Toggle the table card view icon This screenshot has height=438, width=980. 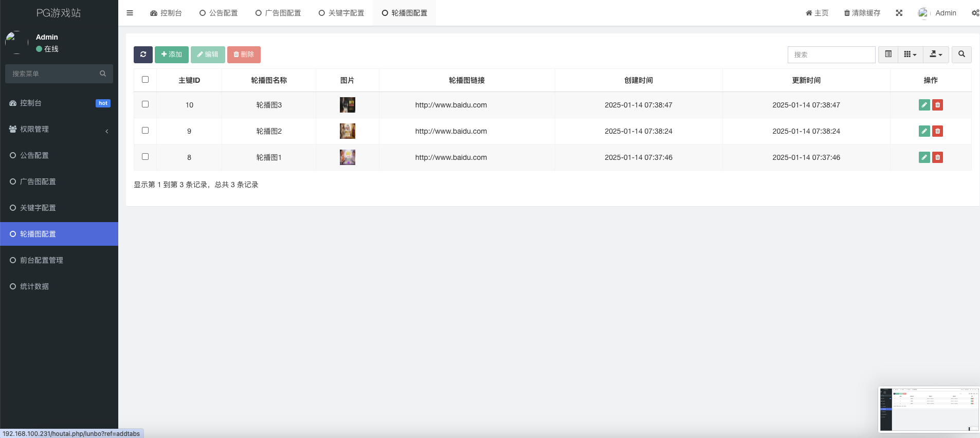[888, 54]
